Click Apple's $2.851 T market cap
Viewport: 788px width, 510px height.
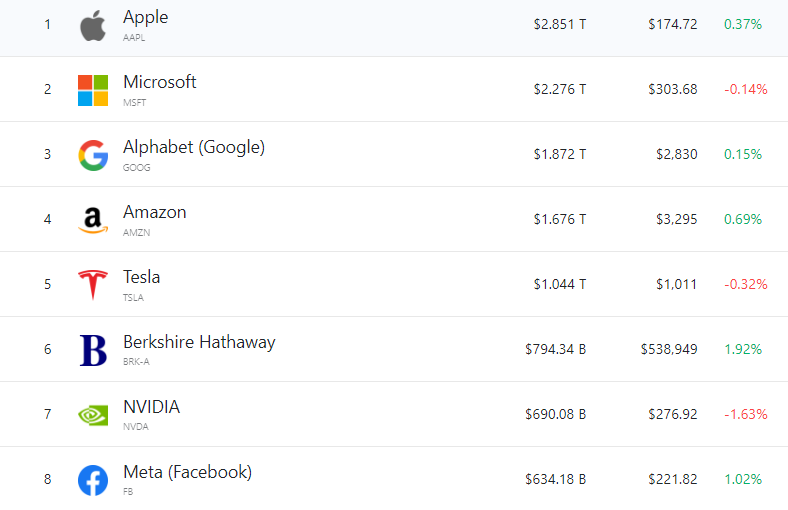coord(559,24)
